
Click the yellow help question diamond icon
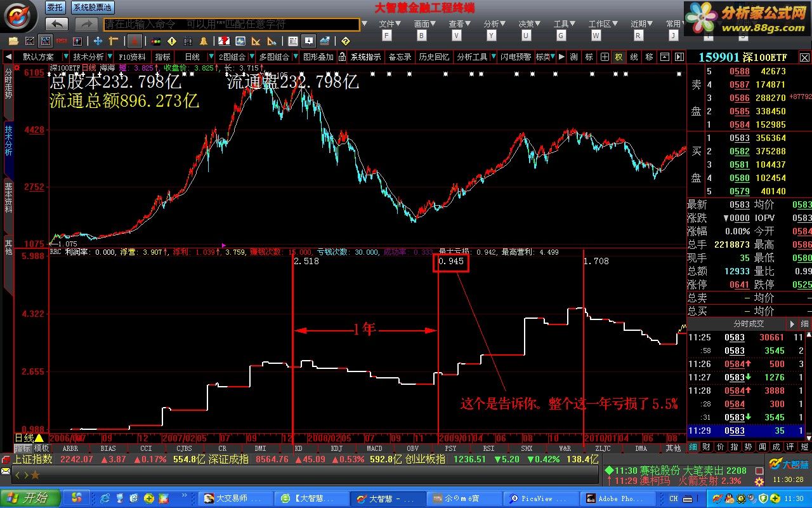[346, 41]
